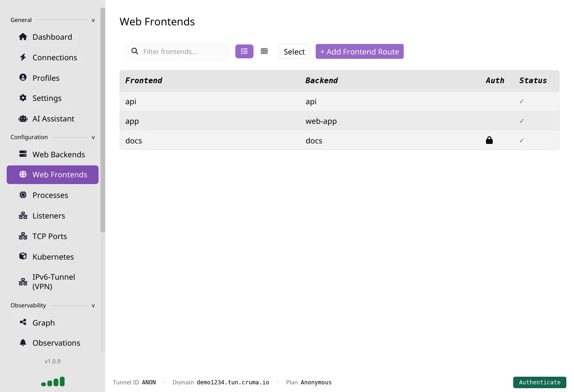Image resolution: width=574 pixels, height=392 pixels.
Task: Click the Web Frontends page heading
Action: (157, 22)
